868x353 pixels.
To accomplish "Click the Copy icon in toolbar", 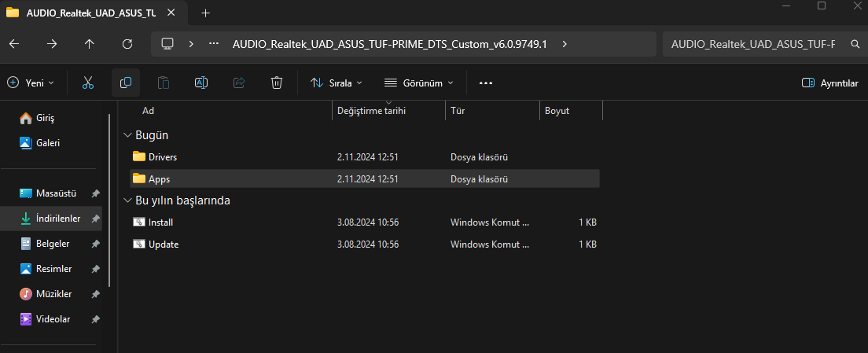I will click(126, 83).
